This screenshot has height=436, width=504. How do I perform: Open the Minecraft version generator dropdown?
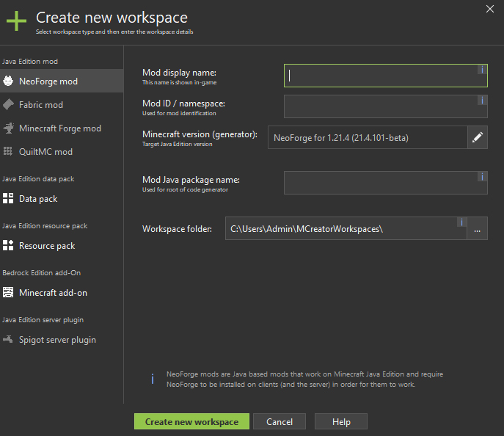pyautogui.click(x=368, y=137)
